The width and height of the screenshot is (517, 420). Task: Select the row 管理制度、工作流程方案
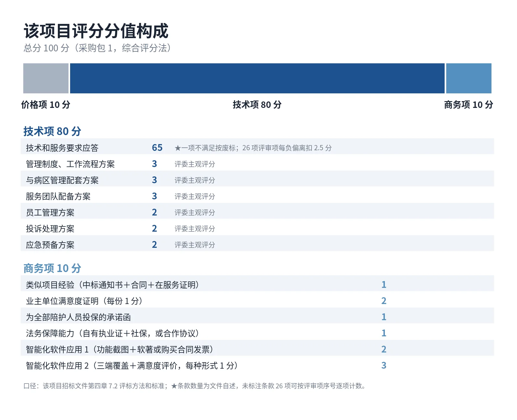(257, 163)
